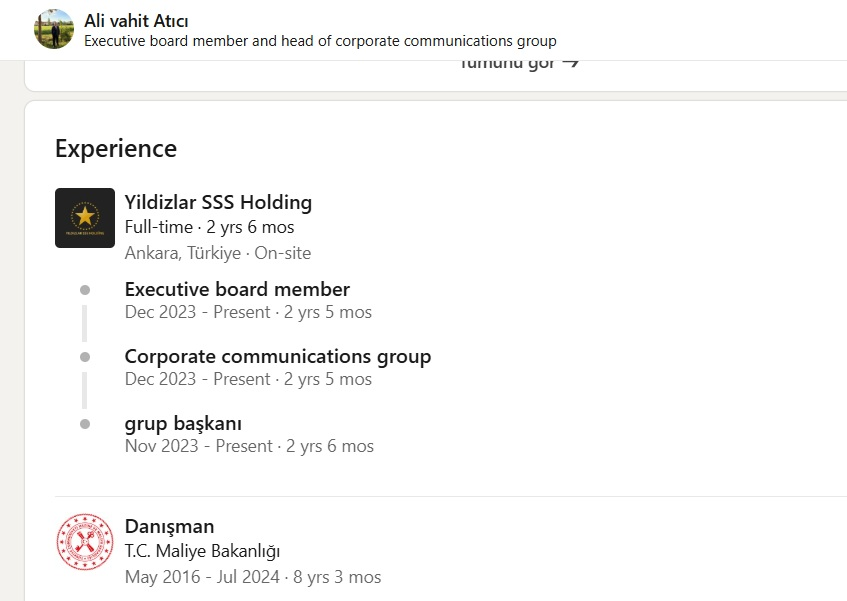Viewport: 847px width, 601px height.
Task: Select the Executive board member position title
Action: click(x=237, y=289)
